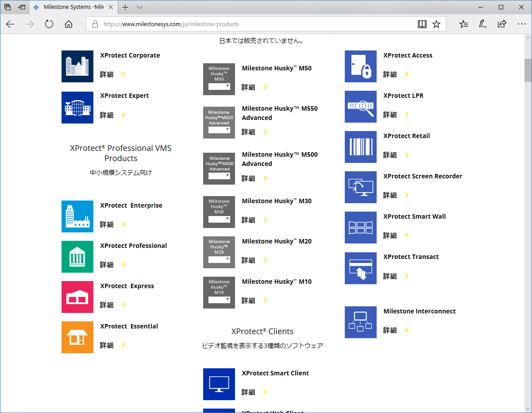532x413 pixels.
Task: Select the Husky M550 Advanced tile
Action: tap(219, 123)
